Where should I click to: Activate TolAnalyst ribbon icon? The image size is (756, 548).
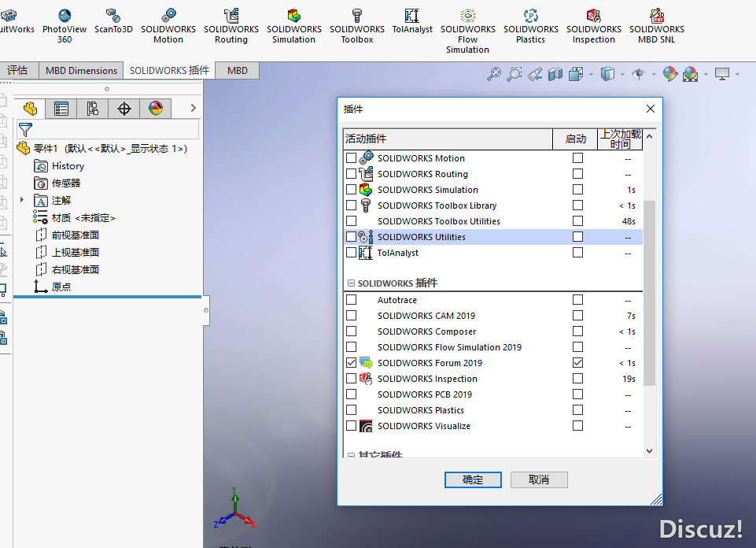[x=412, y=21]
